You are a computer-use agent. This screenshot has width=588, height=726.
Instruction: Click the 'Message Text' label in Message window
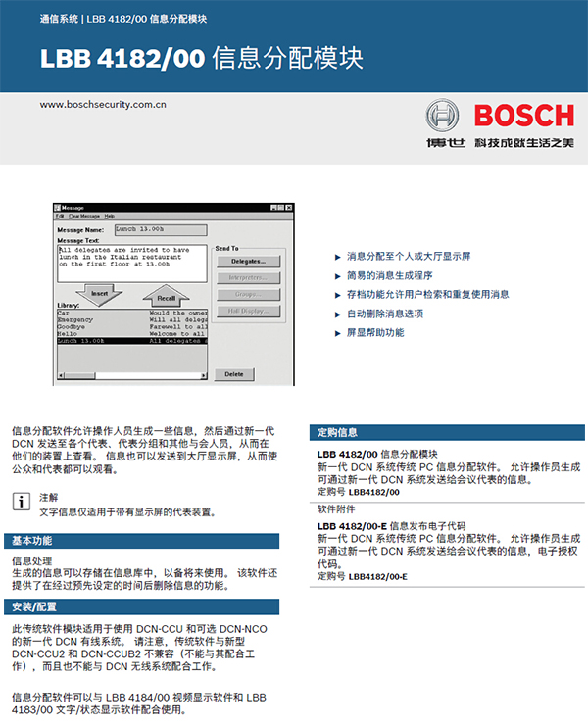(x=77, y=241)
